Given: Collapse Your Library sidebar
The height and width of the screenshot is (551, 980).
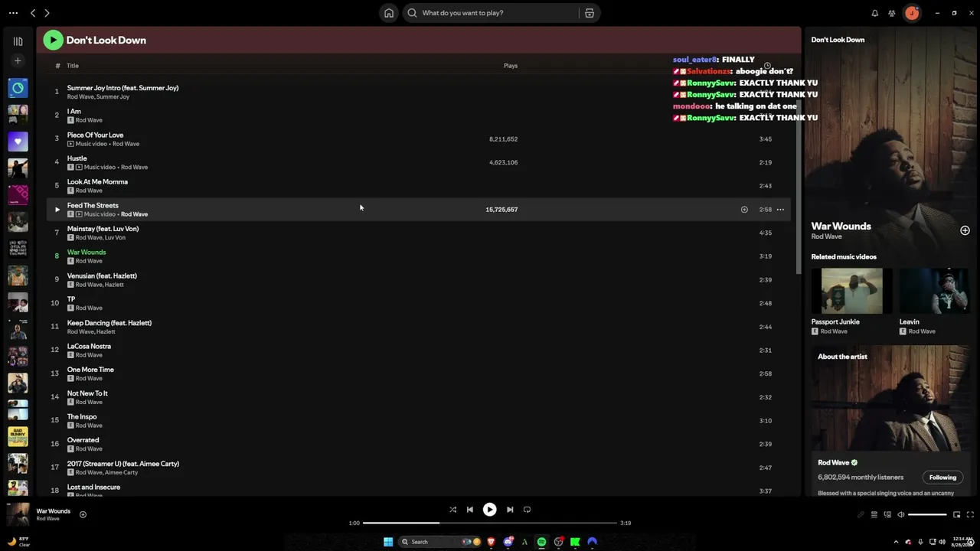Looking at the screenshot, I should tap(18, 41).
